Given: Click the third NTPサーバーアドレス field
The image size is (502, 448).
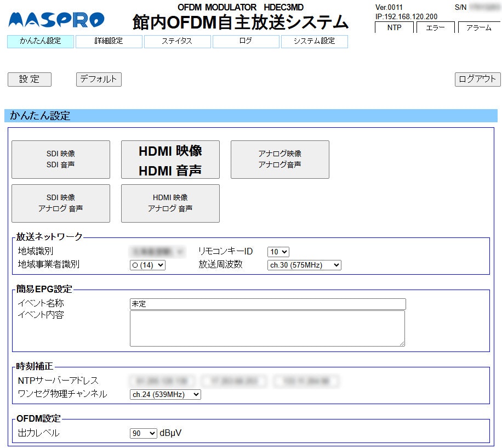Looking at the screenshot, I should pos(306,381).
